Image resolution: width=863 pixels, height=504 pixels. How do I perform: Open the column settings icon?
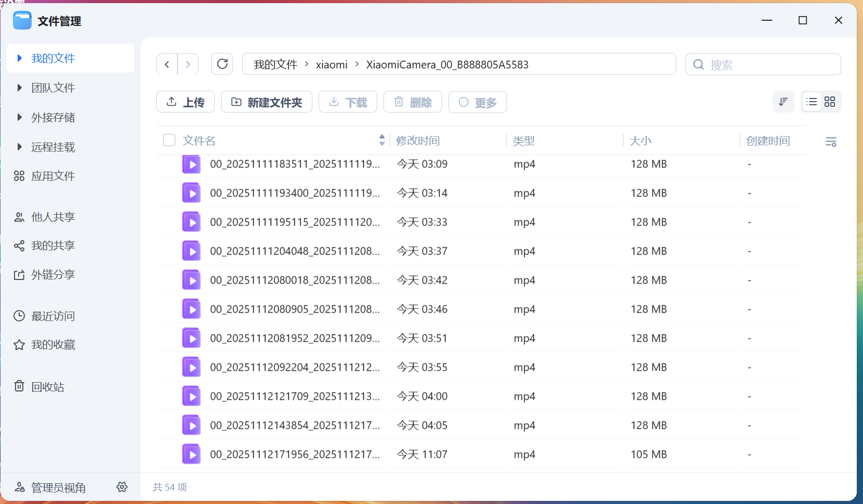(831, 142)
